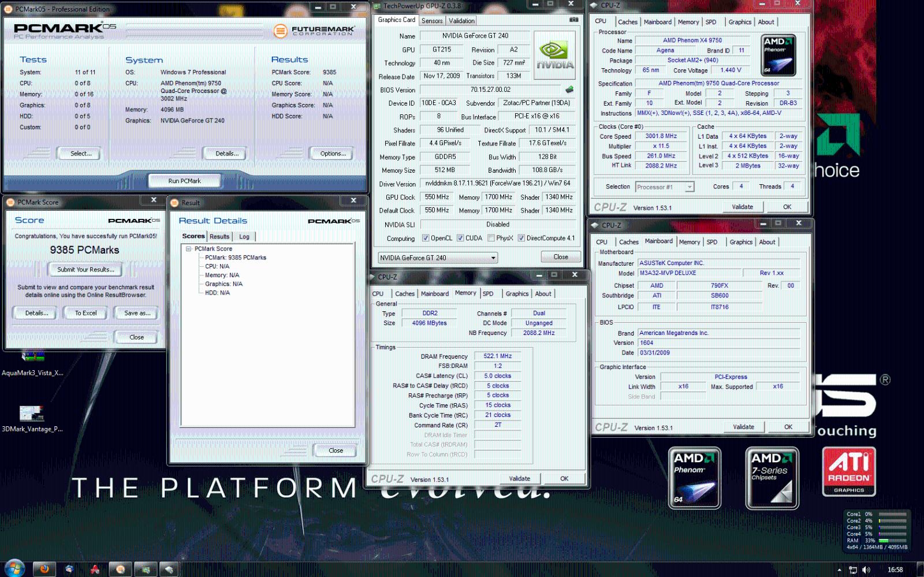Click the Save as... button
Viewport: 924px width, 577px height.
137,313
